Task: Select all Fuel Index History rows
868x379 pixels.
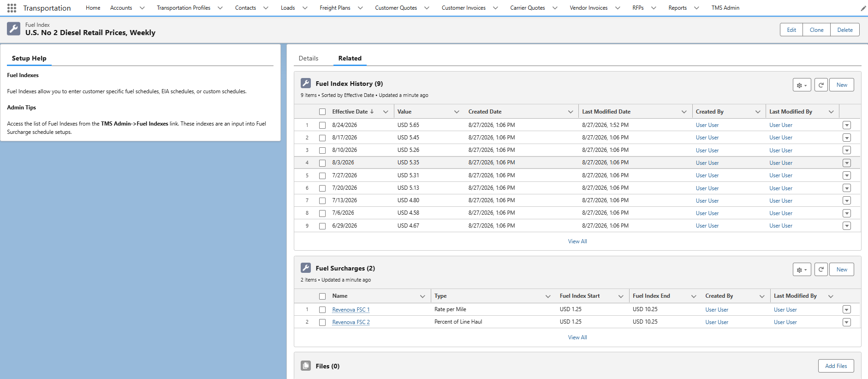Action: (x=322, y=112)
